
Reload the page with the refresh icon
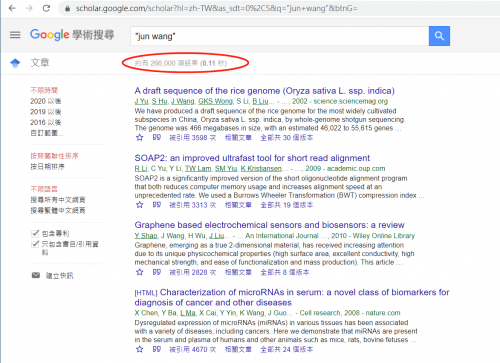(46, 8)
